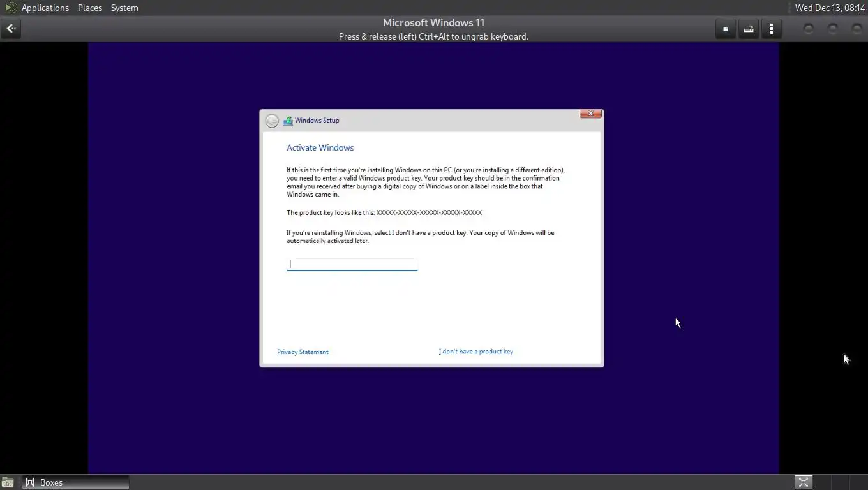Open the three-dot Boxes menu

point(771,29)
